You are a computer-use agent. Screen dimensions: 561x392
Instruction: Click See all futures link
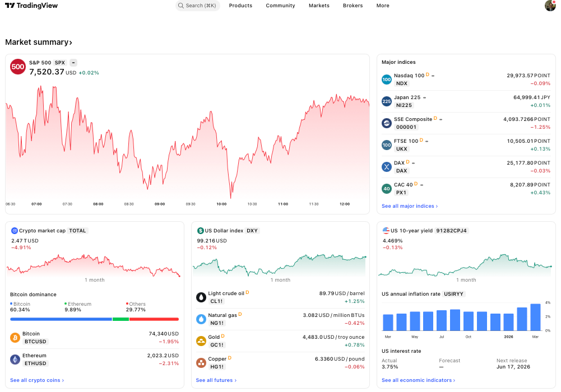point(216,380)
